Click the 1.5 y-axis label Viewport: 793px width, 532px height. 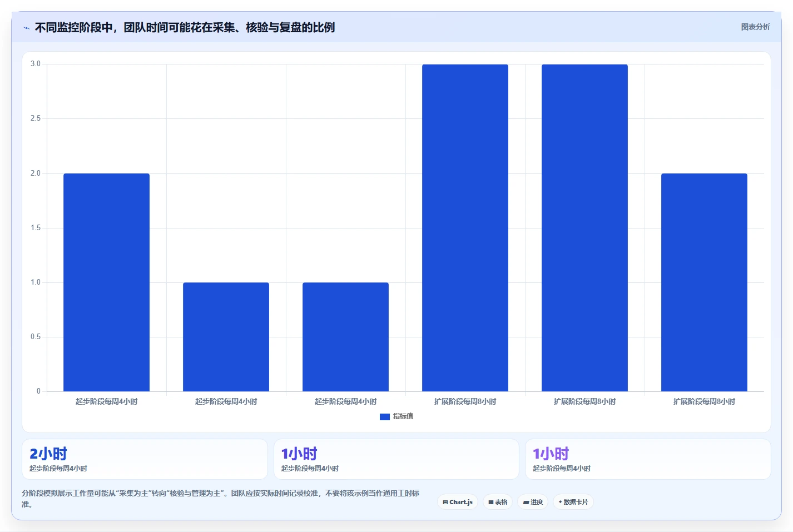[36, 228]
